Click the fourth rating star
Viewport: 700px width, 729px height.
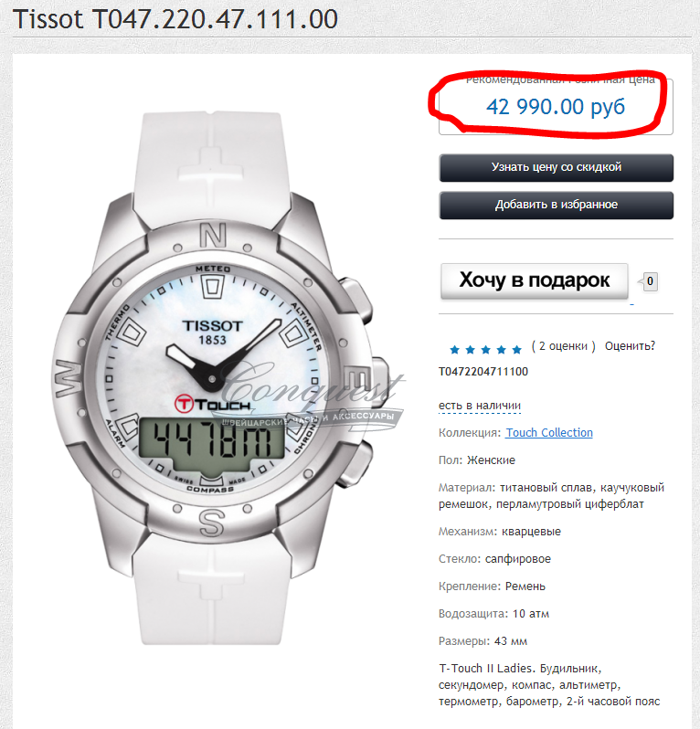pyautogui.click(x=501, y=350)
